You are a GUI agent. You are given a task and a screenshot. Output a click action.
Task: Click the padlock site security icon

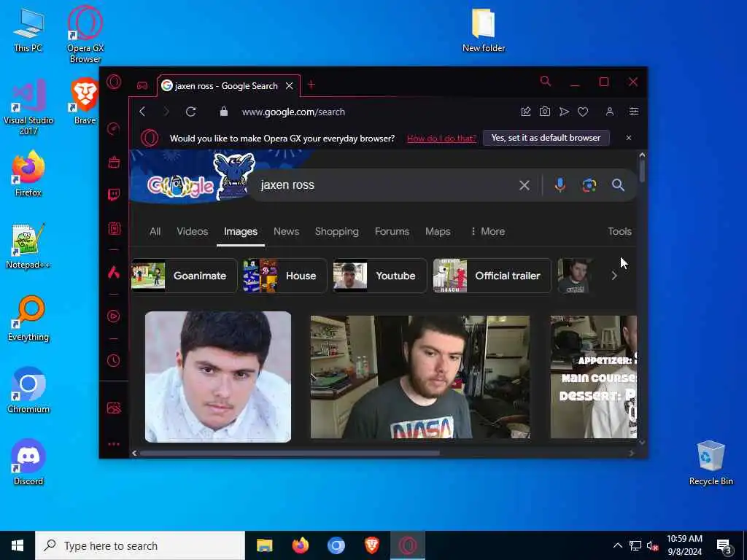(x=223, y=112)
